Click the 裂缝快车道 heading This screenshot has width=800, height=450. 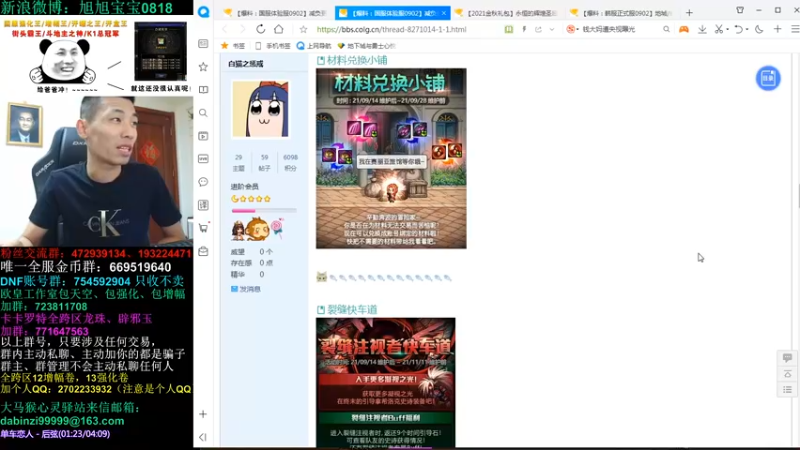click(x=352, y=310)
